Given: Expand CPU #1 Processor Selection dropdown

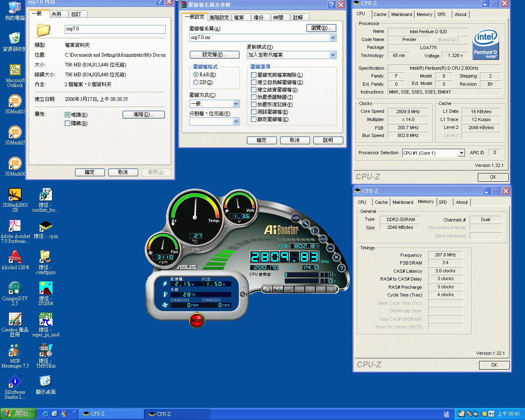Looking at the screenshot, I should click(x=461, y=153).
